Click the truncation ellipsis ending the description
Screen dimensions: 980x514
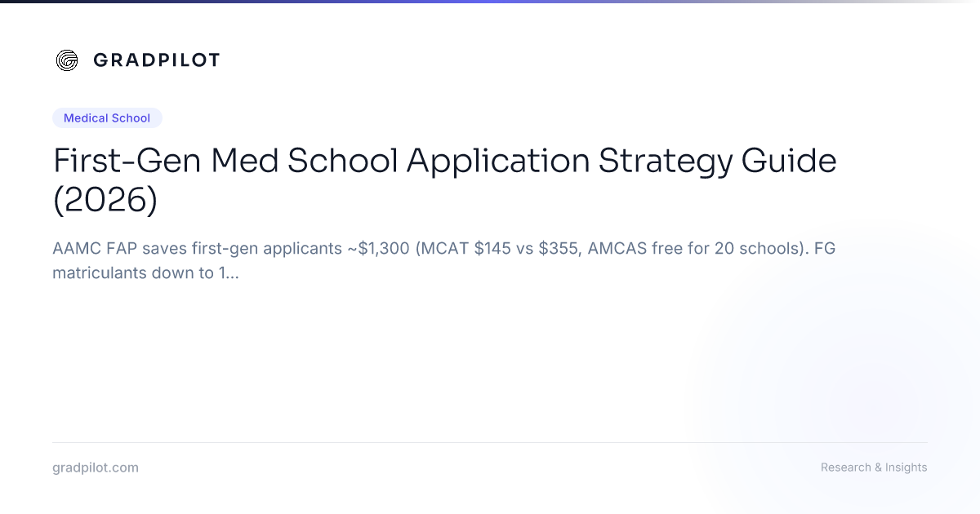click(233, 275)
